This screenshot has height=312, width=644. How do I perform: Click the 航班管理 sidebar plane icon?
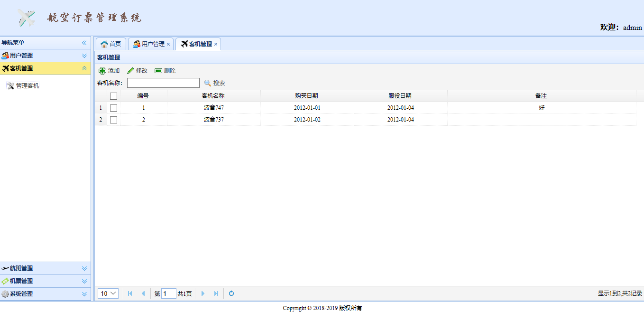[5, 268]
